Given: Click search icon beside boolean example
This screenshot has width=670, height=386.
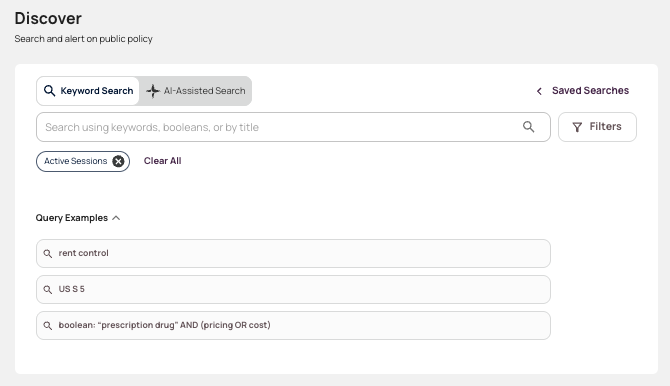Looking at the screenshot, I should coord(48,325).
